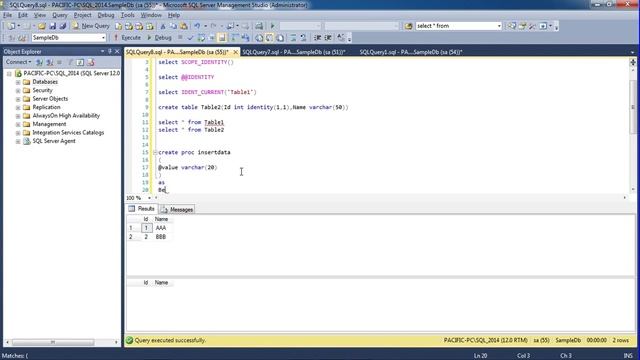
Task: Click the Save All icon
Action: [63, 26]
